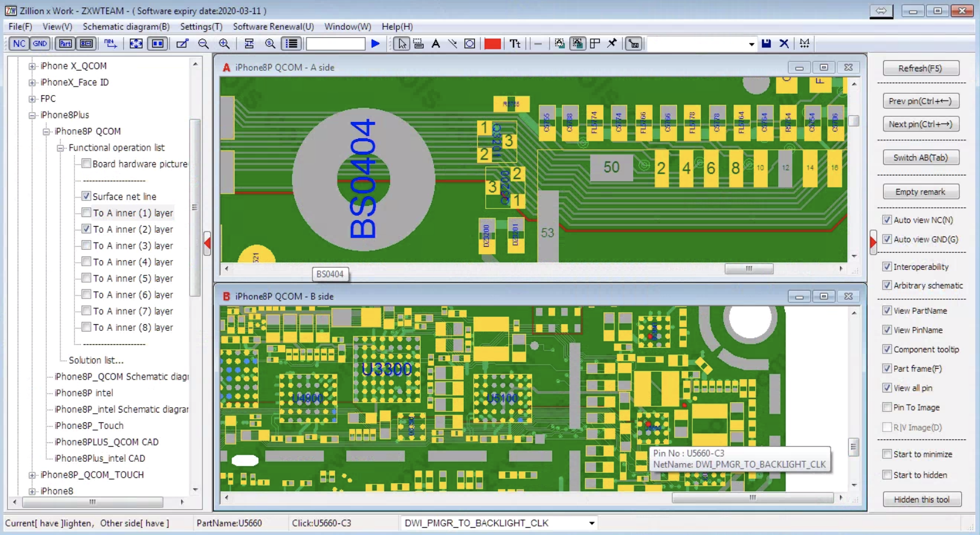Screen dimensions: 980x535
Task: Click the Next pin button
Action: [920, 124]
